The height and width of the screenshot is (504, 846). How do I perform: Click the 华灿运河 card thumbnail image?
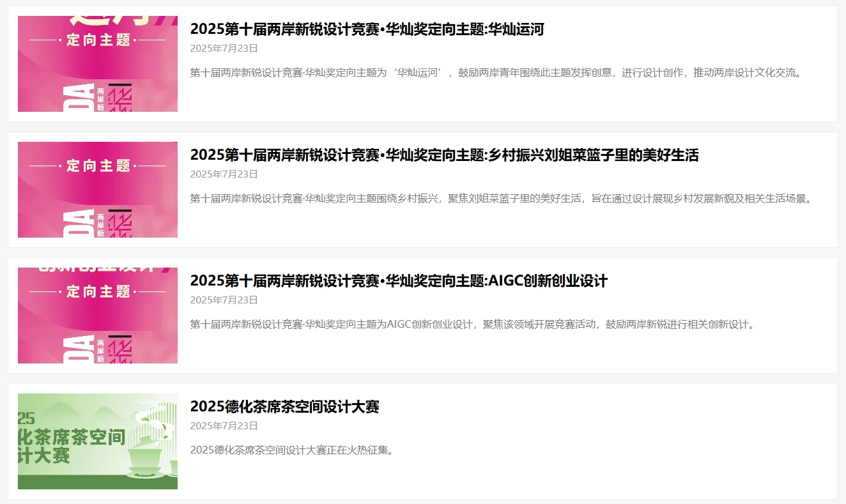tap(98, 64)
